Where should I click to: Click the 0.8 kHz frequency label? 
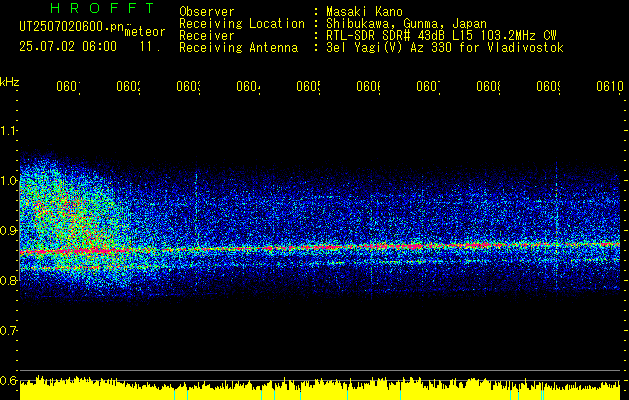coord(8,280)
